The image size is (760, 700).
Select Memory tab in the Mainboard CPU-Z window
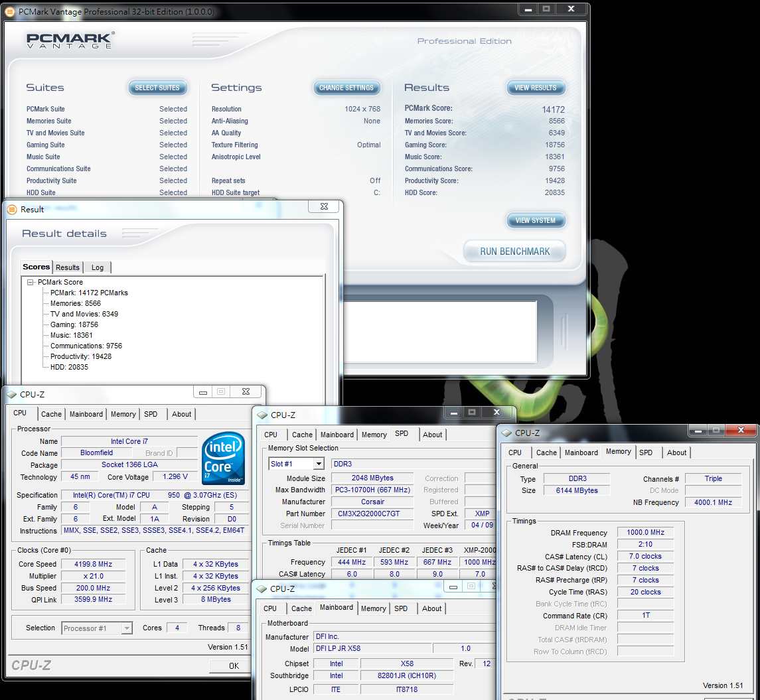(x=373, y=608)
